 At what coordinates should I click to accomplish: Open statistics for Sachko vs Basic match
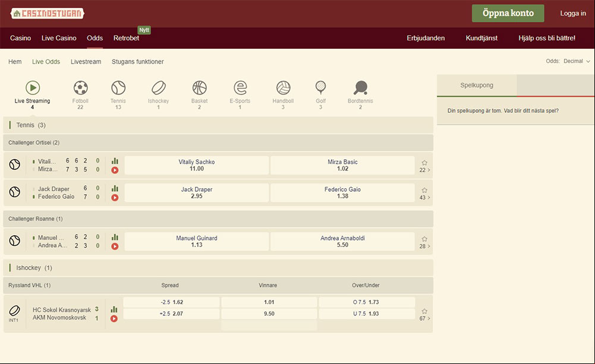(x=115, y=161)
